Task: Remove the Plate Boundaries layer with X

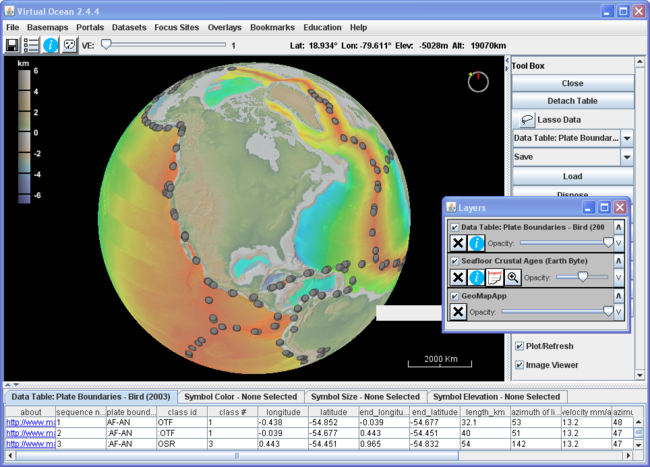Action: pyautogui.click(x=457, y=243)
